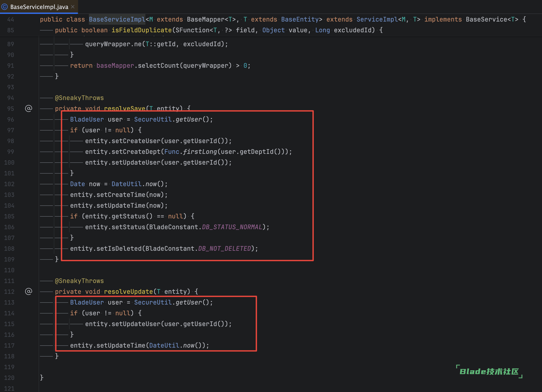
Task: Click baseMapper on line 91
Action: (x=115, y=66)
